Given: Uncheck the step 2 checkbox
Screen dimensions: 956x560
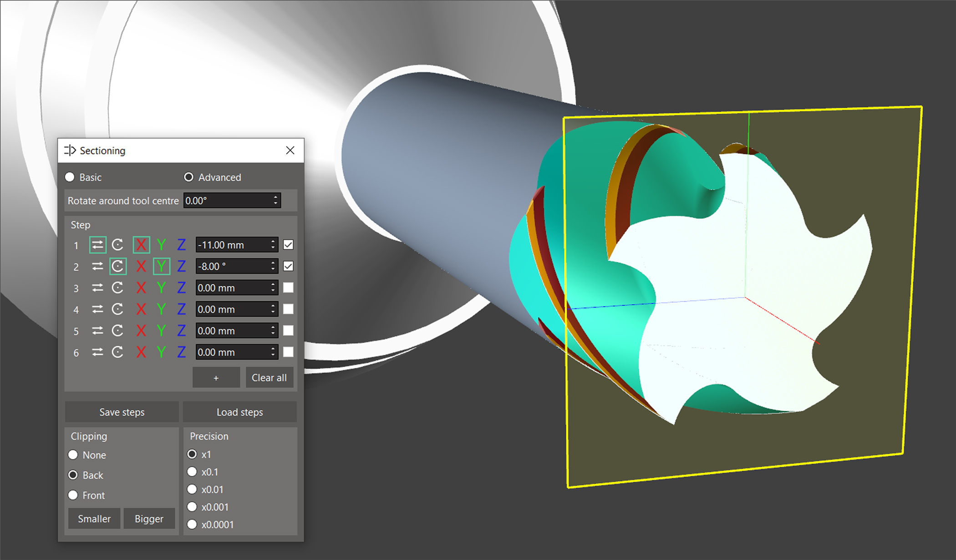Looking at the screenshot, I should (x=288, y=266).
